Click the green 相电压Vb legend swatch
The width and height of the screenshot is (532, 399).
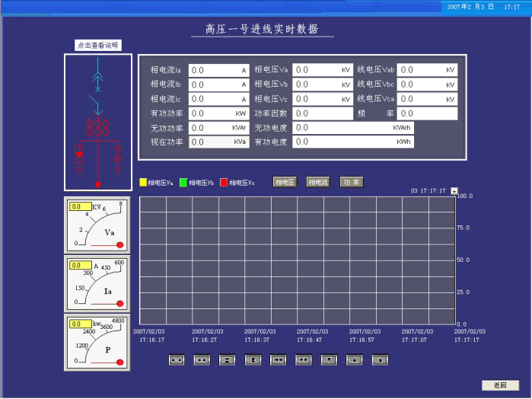[183, 183]
